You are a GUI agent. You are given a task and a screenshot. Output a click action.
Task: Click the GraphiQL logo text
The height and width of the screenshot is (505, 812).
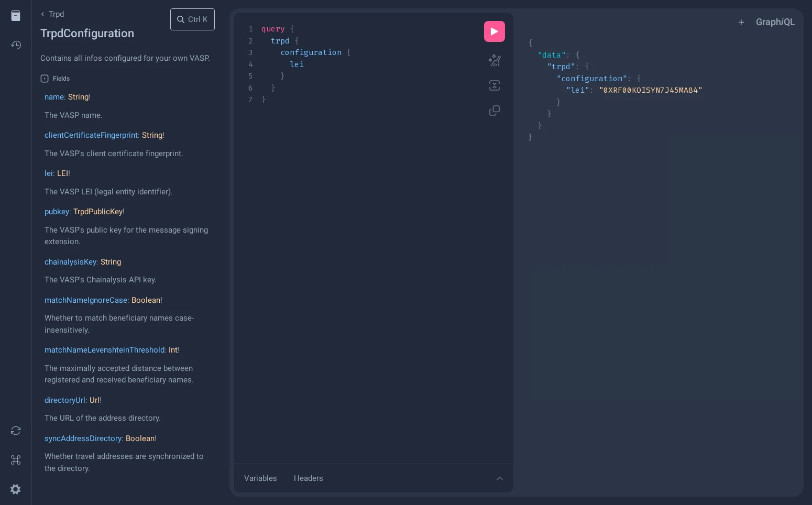pos(775,22)
